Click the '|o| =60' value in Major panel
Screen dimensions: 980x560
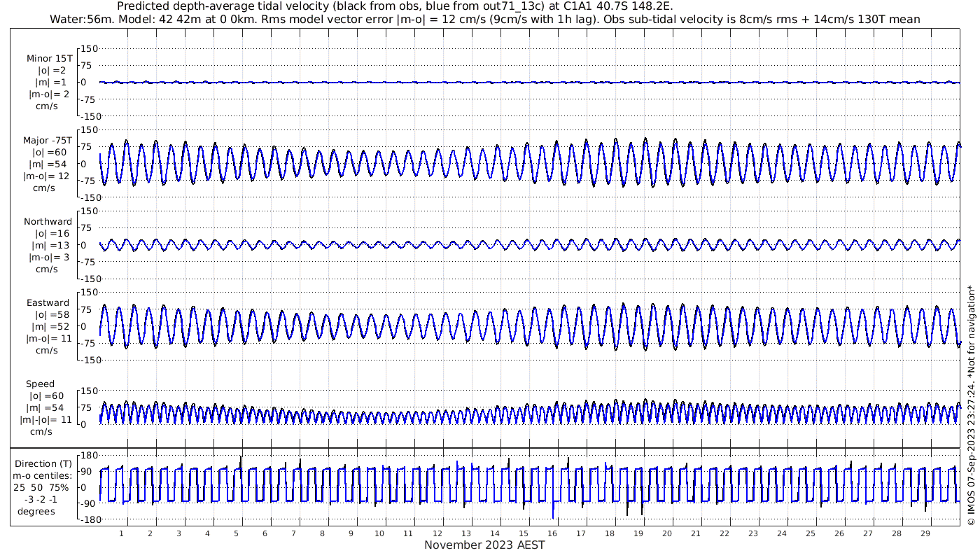[x=48, y=153]
